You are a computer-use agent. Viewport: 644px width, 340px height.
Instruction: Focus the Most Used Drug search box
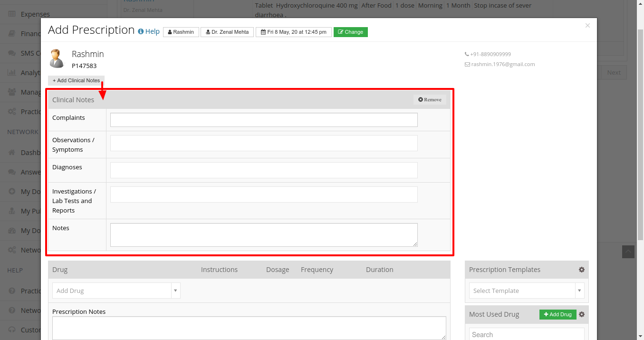[527, 334]
